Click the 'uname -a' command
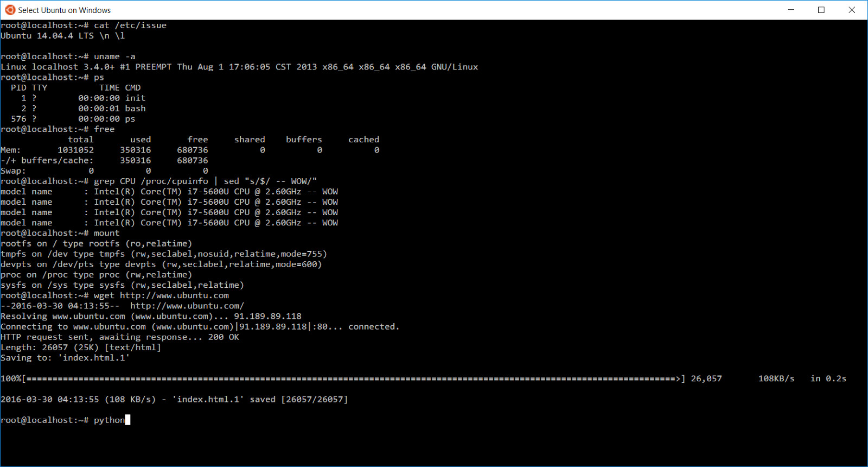 pyautogui.click(x=114, y=56)
